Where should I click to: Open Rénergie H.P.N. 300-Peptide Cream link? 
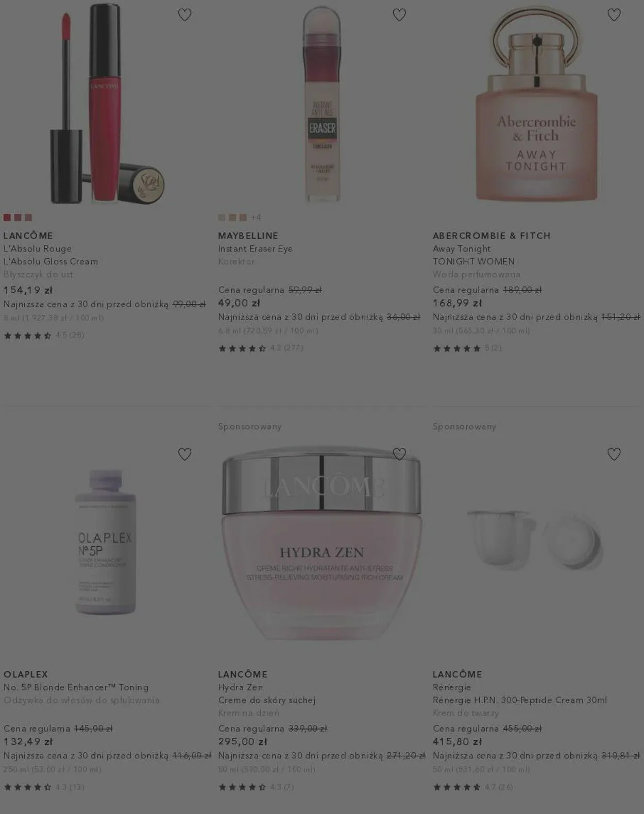520,700
